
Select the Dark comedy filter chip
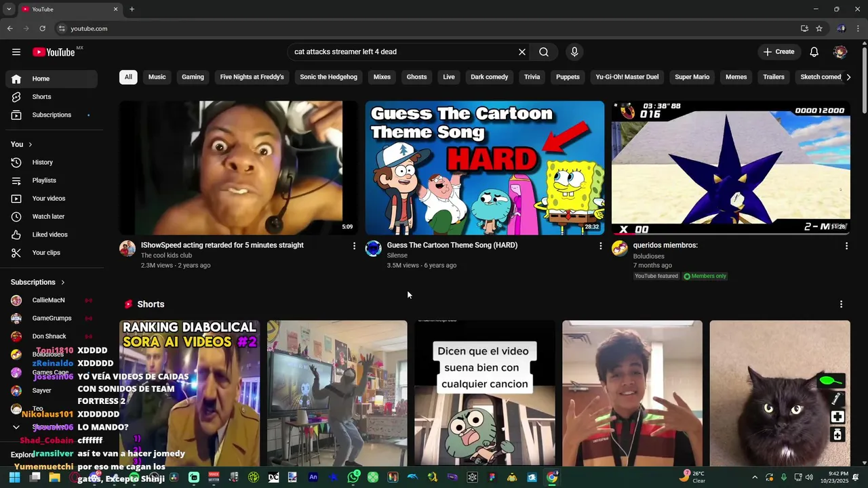tap(490, 77)
